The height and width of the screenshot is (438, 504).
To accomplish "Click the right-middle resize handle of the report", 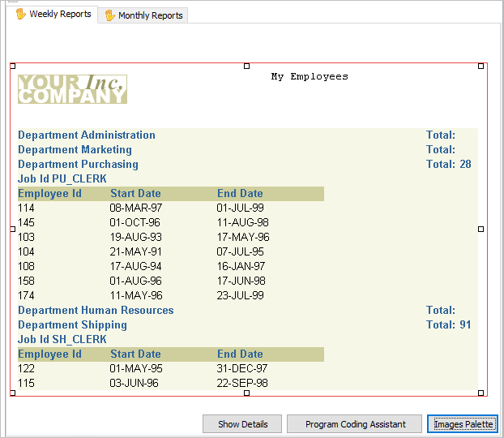I will coord(481,230).
